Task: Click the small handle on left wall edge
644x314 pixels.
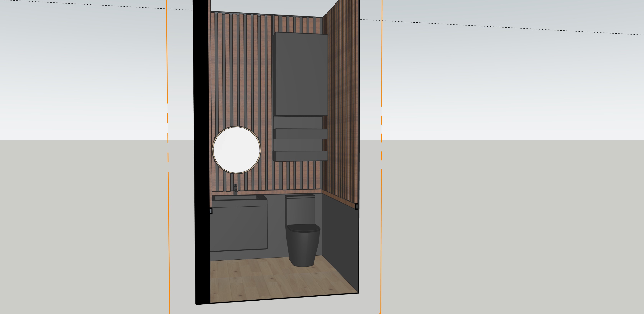Action: click(211, 211)
